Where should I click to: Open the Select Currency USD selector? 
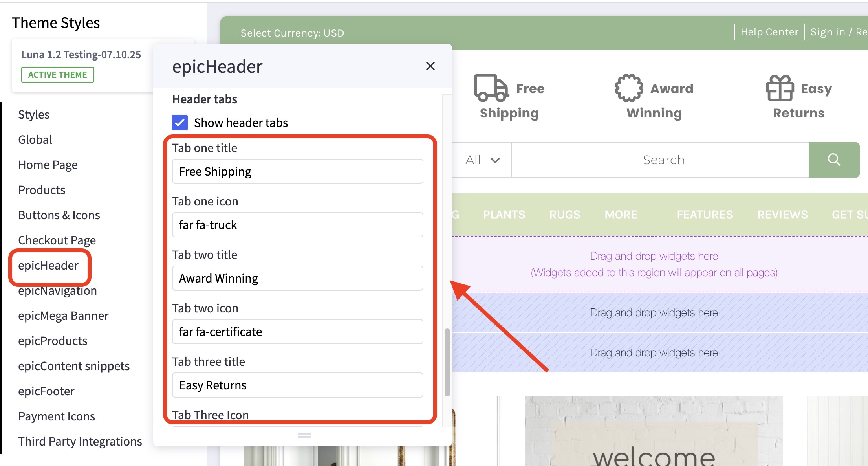292,33
